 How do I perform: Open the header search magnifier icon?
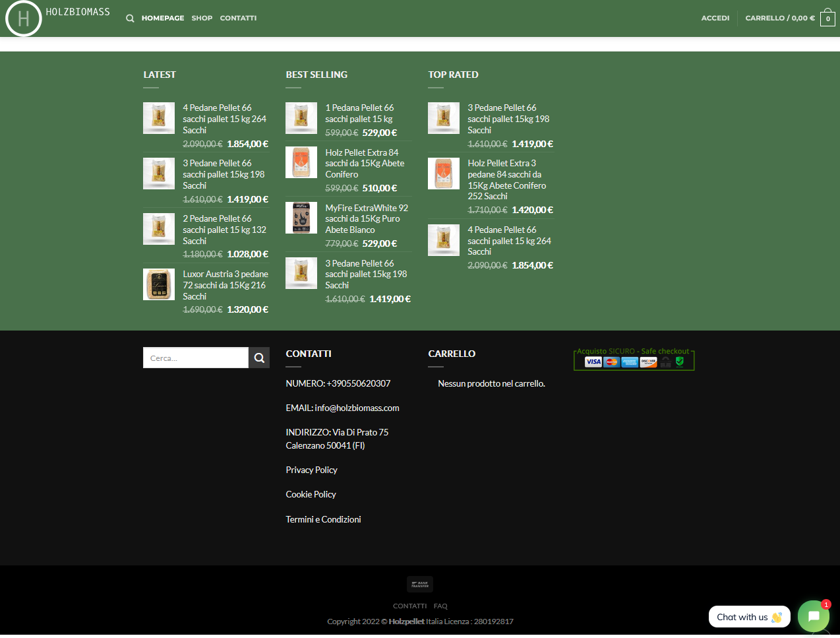(x=130, y=18)
